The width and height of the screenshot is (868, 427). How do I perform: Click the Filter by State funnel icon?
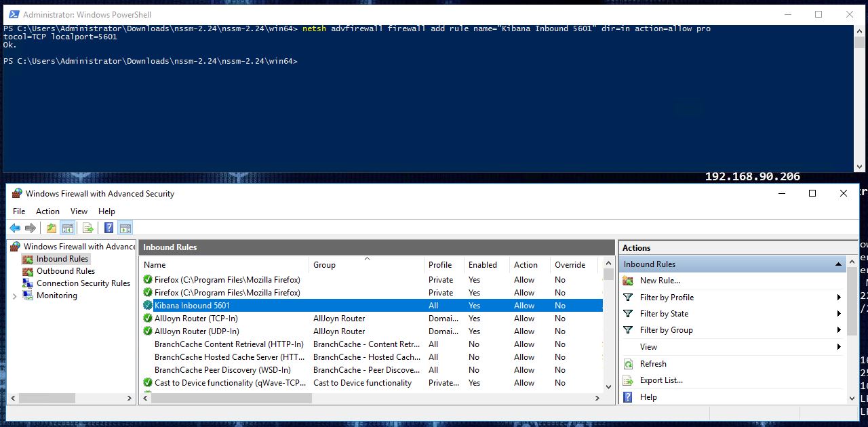(x=628, y=314)
